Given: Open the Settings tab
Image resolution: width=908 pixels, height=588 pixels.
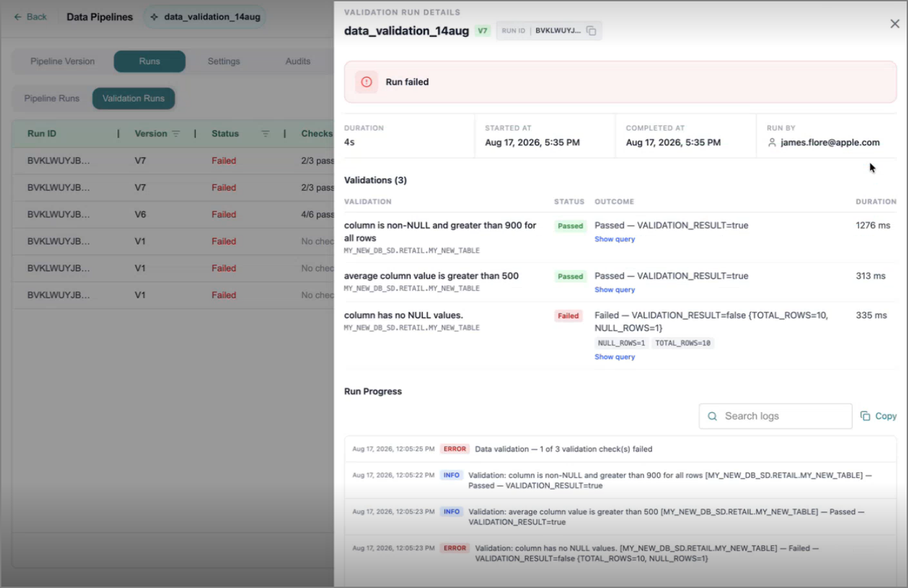Looking at the screenshot, I should point(224,61).
